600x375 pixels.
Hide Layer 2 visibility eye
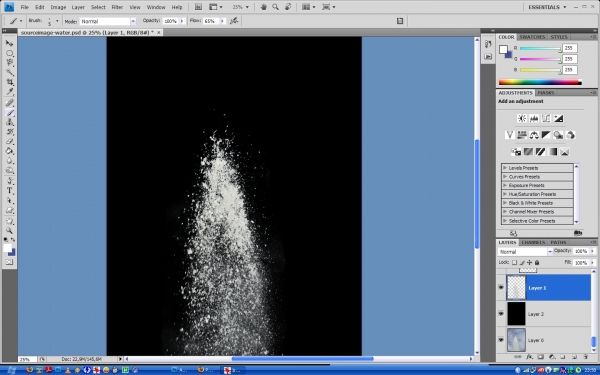501,313
